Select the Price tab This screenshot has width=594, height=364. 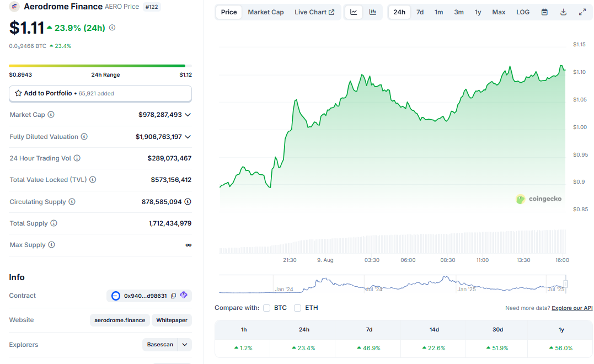tap(229, 12)
